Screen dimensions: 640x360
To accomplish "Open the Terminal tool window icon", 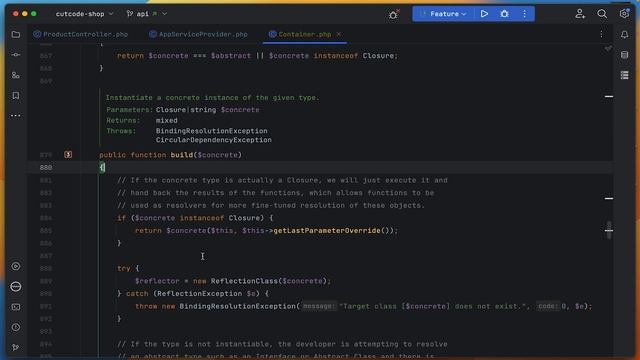I will (16, 307).
